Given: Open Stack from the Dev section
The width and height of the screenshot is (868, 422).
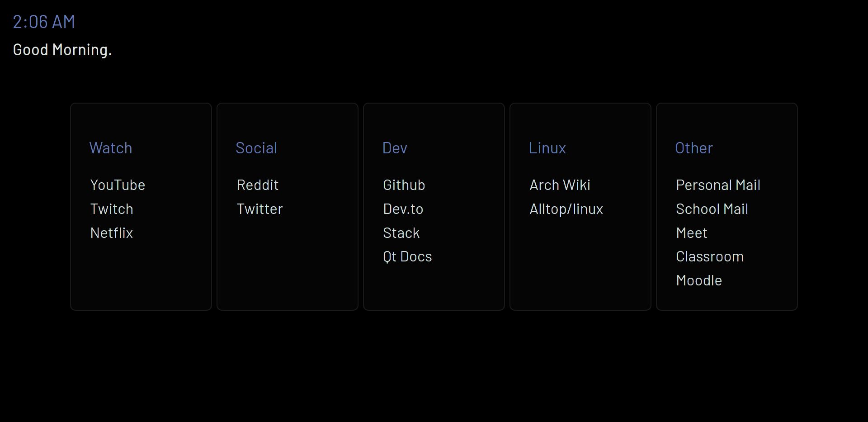Looking at the screenshot, I should pos(401,233).
